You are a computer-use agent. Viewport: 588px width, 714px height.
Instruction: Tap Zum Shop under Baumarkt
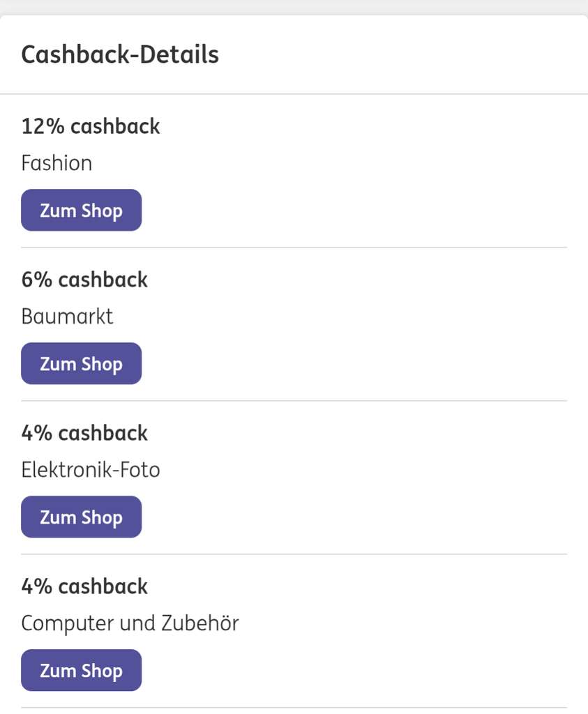tap(81, 363)
